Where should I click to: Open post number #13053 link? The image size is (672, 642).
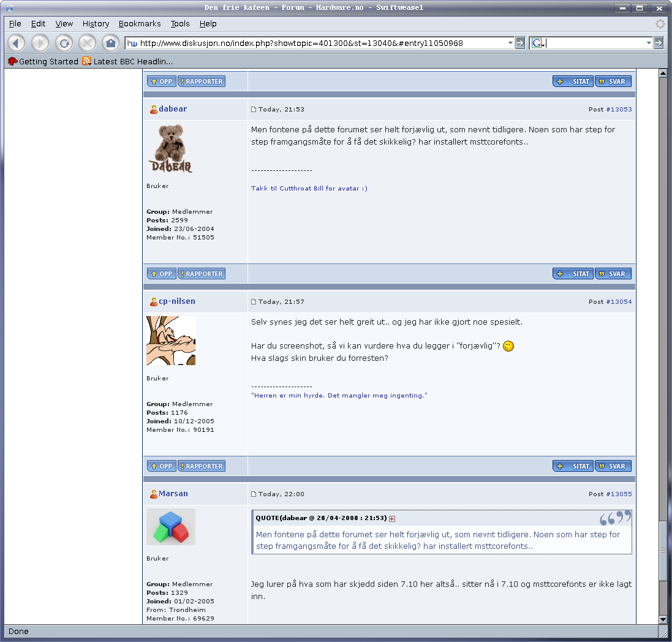(619, 109)
